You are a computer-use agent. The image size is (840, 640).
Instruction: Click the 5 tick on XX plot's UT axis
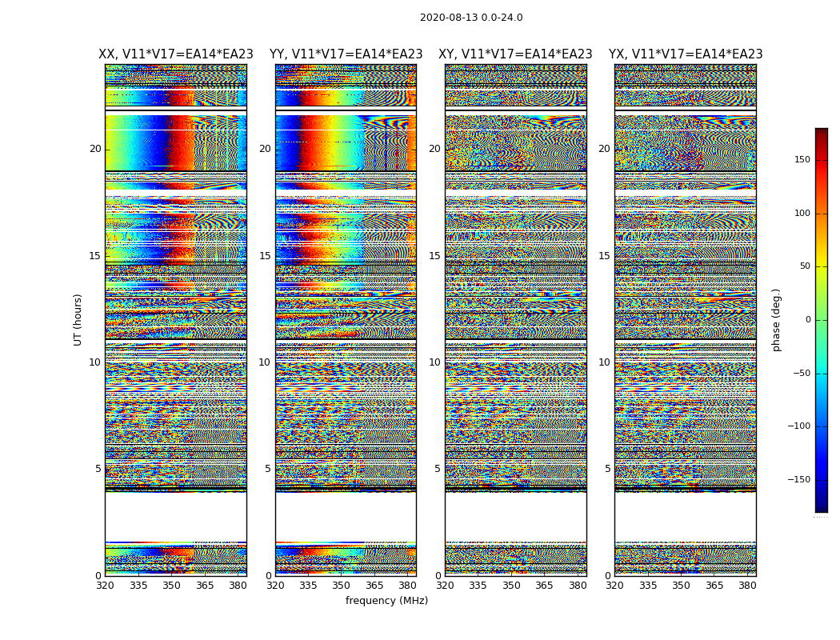[x=98, y=469]
